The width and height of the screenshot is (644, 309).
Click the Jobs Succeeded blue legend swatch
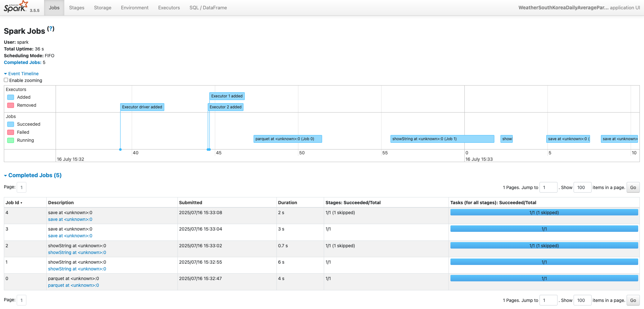point(11,124)
